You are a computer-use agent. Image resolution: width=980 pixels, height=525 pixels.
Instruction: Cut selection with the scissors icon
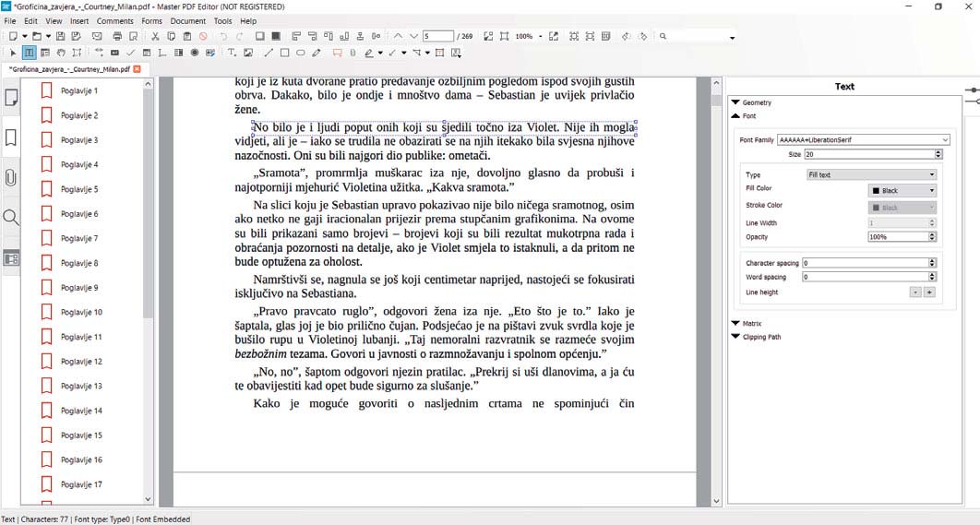156,36
